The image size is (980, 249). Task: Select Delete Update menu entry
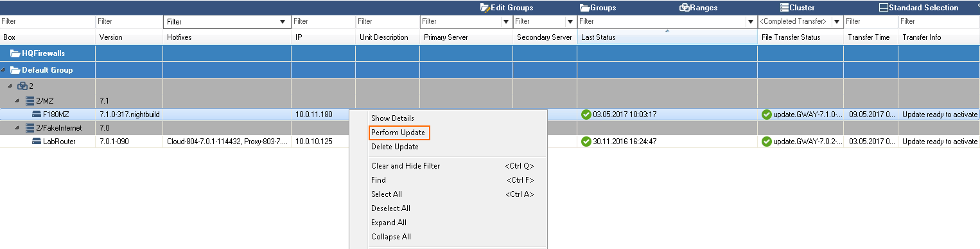click(395, 147)
